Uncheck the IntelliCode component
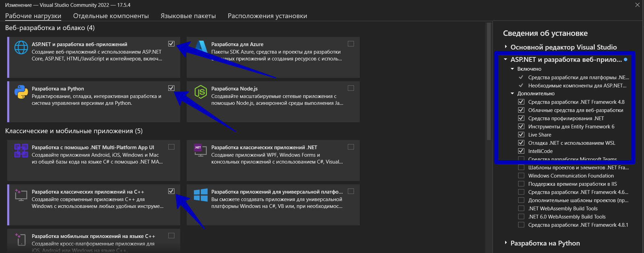 click(521, 151)
